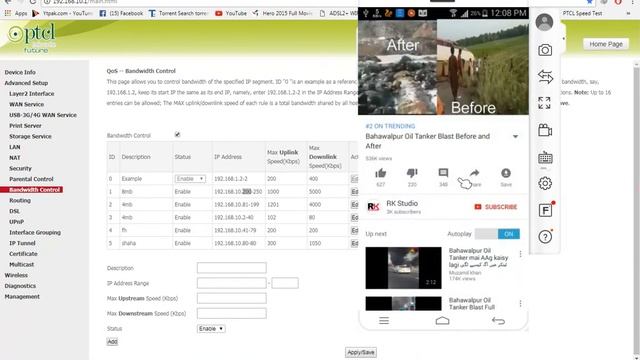Open Management menu
This screenshot has width=640, height=360.
coord(22,296)
